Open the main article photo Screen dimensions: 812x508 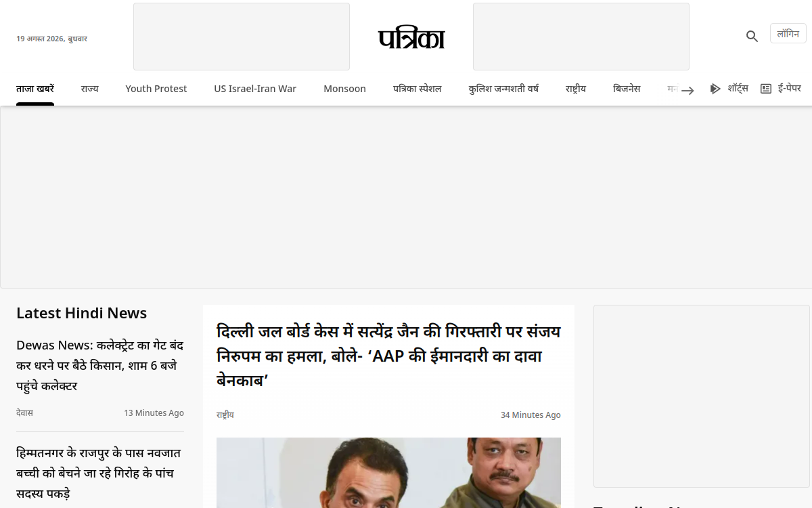click(388, 473)
